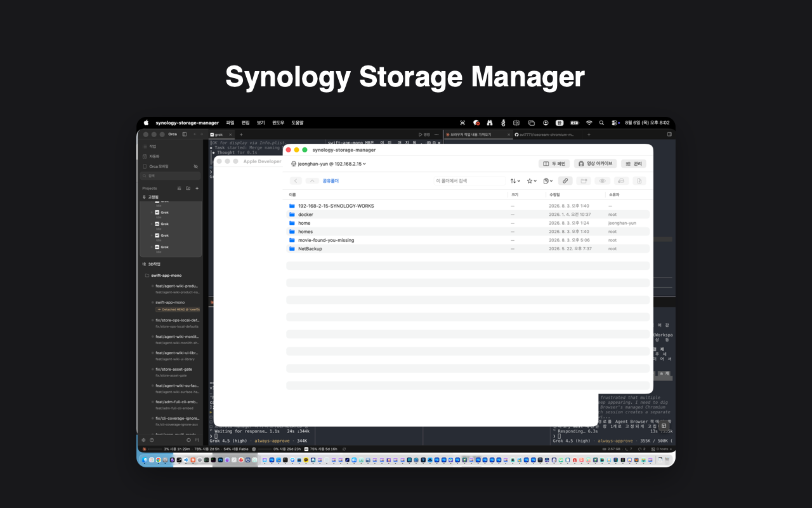Screen dimensions: 812x508
Task: Click the 두 페인 dual pane button
Action: pos(554,164)
